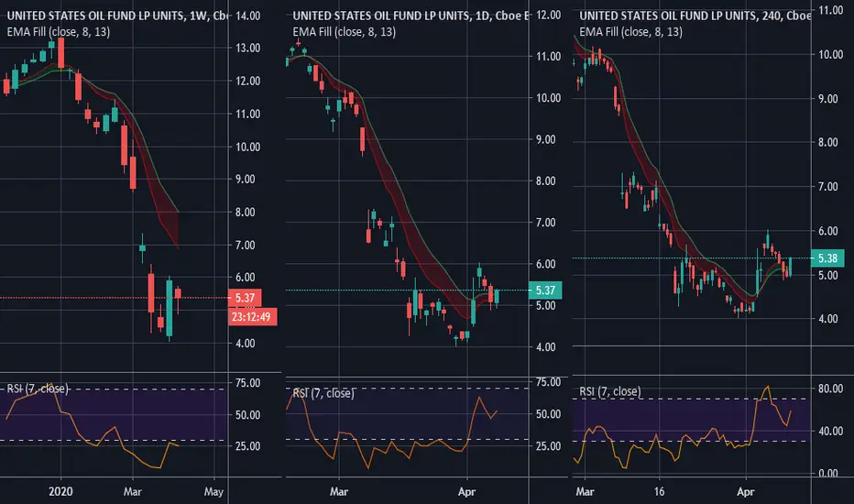The image size is (854, 504).
Task: Click the 75.00 RSI axis value on weekly chart
Action: (247, 383)
